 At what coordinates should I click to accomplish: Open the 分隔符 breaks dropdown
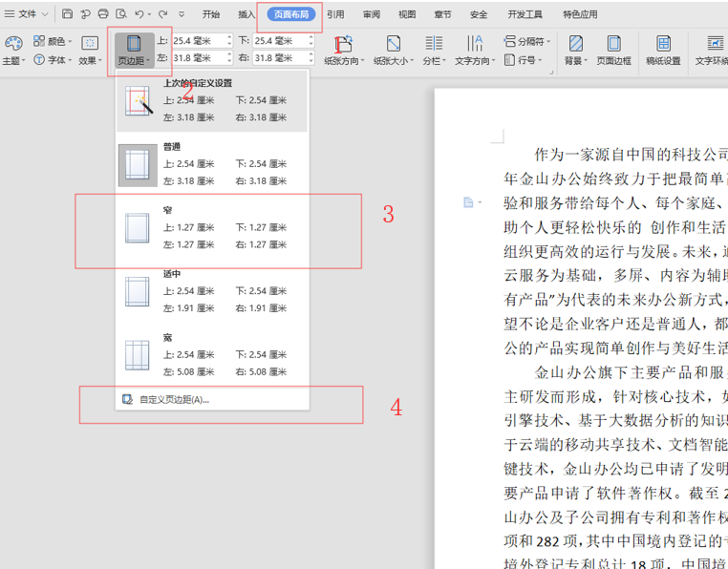(527, 41)
